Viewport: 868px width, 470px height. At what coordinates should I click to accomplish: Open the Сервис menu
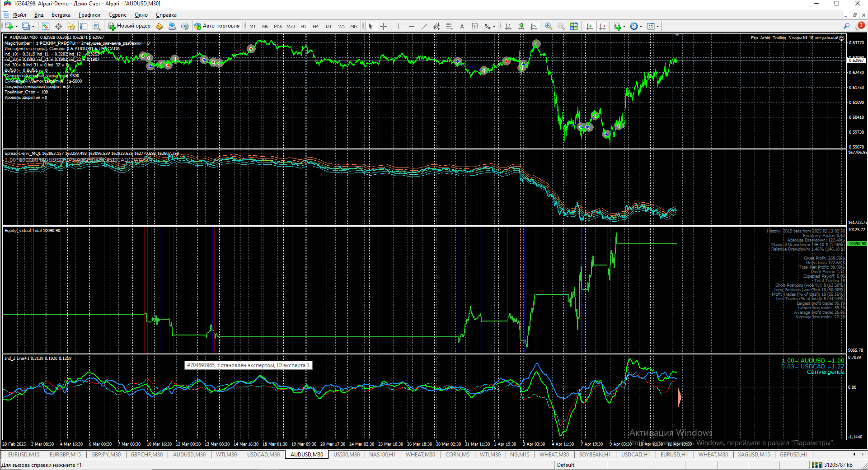[x=117, y=15]
